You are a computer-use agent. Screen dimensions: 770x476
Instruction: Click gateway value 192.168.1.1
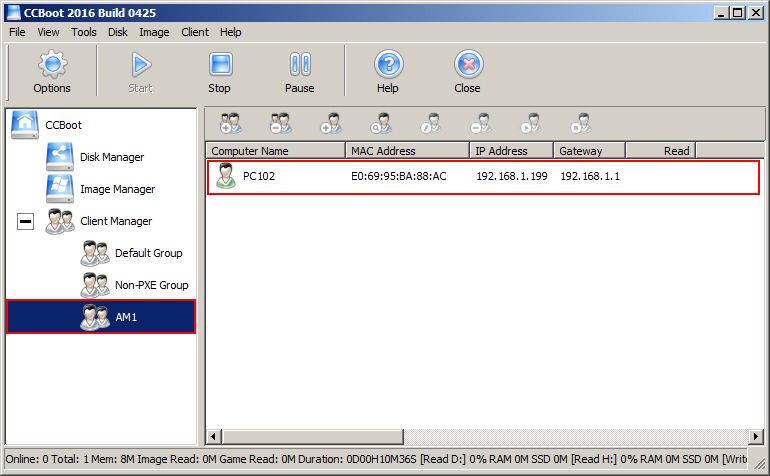tap(590, 176)
